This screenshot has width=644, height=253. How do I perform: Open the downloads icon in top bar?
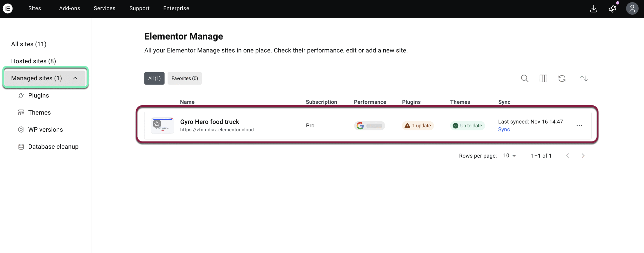tap(593, 9)
